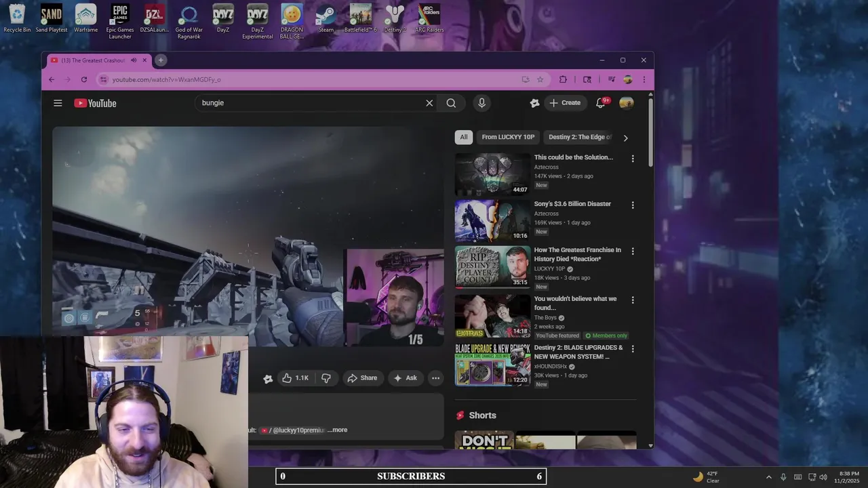The image size is (868, 488).
Task: Dislike the video with thumbs down
Action: 326,378
